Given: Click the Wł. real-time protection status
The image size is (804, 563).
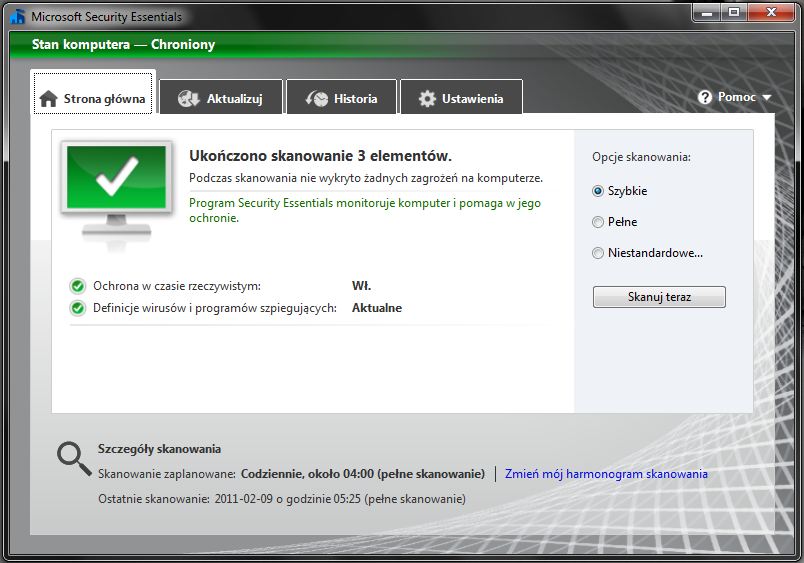Looking at the screenshot, I should (x=361, y=286).
